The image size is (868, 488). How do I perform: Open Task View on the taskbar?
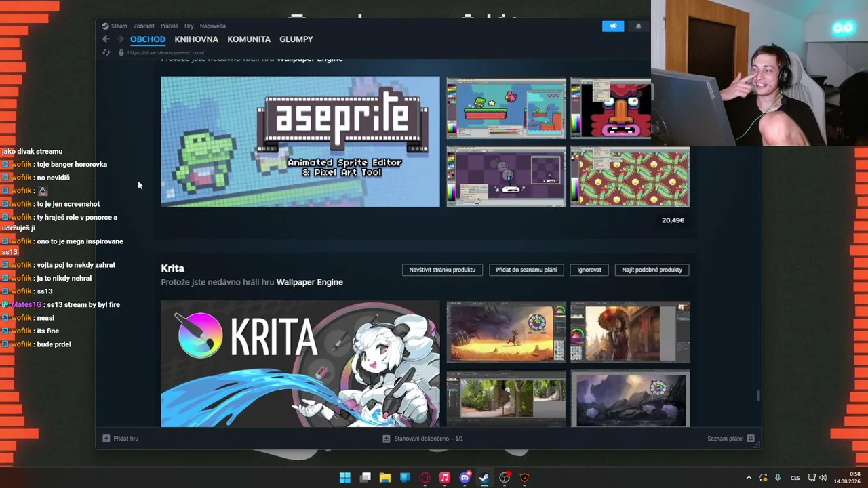pos(366,478)
